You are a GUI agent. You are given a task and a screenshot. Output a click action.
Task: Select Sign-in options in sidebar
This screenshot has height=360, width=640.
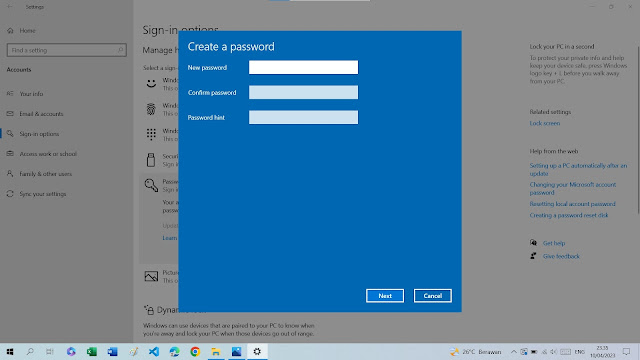pos(39,134)
